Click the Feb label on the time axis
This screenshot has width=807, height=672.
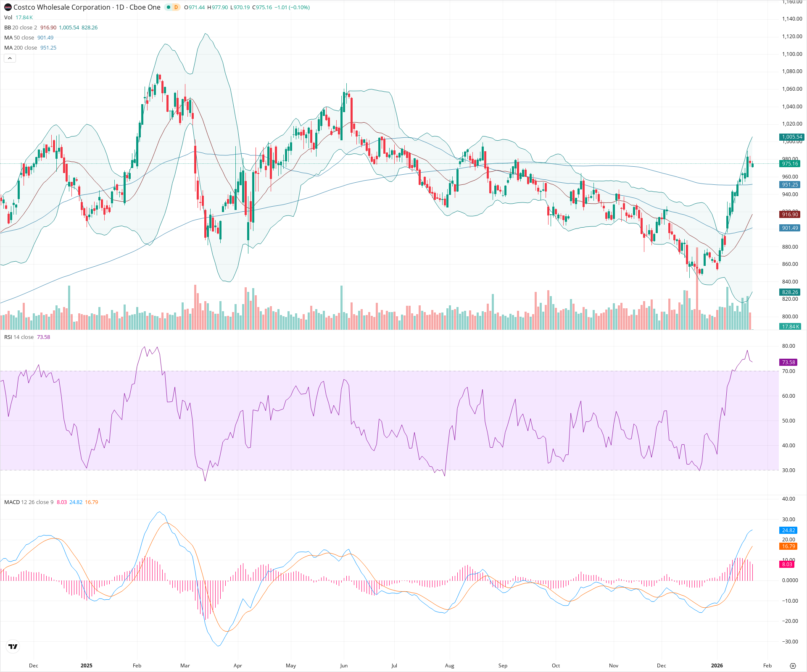768,666
